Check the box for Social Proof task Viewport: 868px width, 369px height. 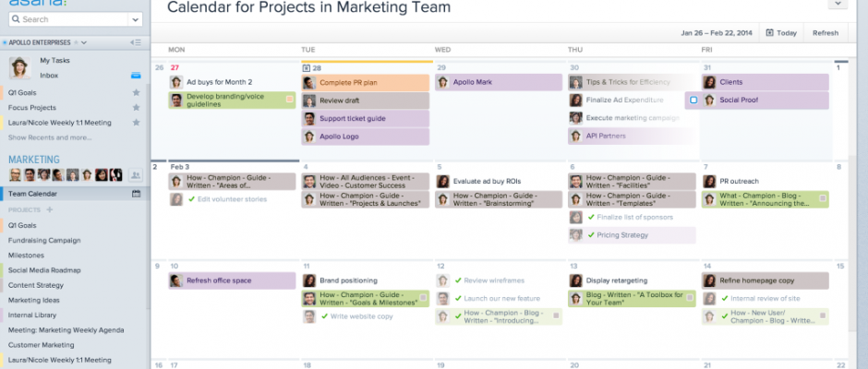point(693,100)
